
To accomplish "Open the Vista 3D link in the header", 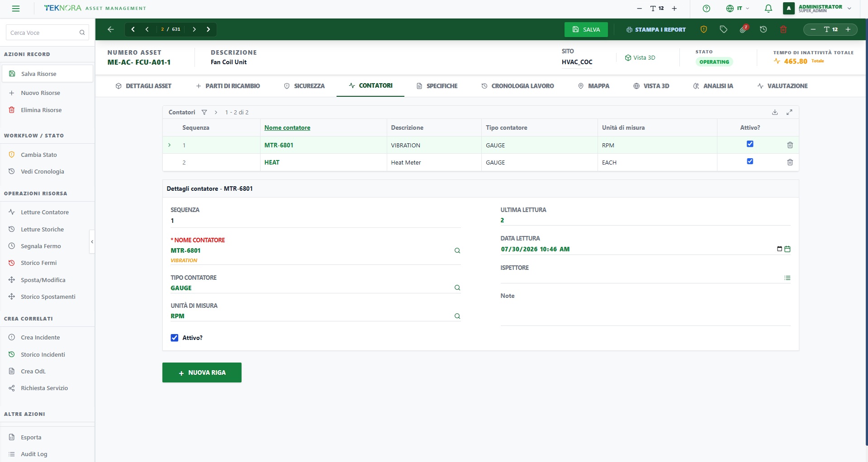I will (640, 58).
